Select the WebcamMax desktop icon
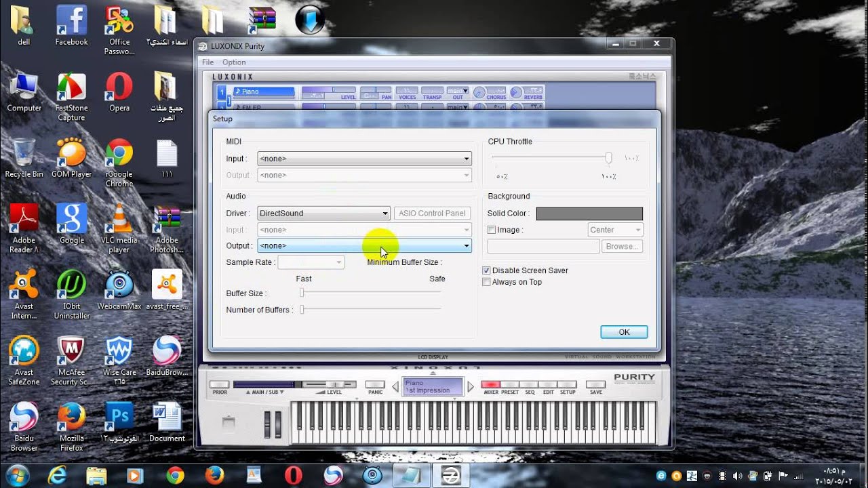868x488 pixels. 119,291
